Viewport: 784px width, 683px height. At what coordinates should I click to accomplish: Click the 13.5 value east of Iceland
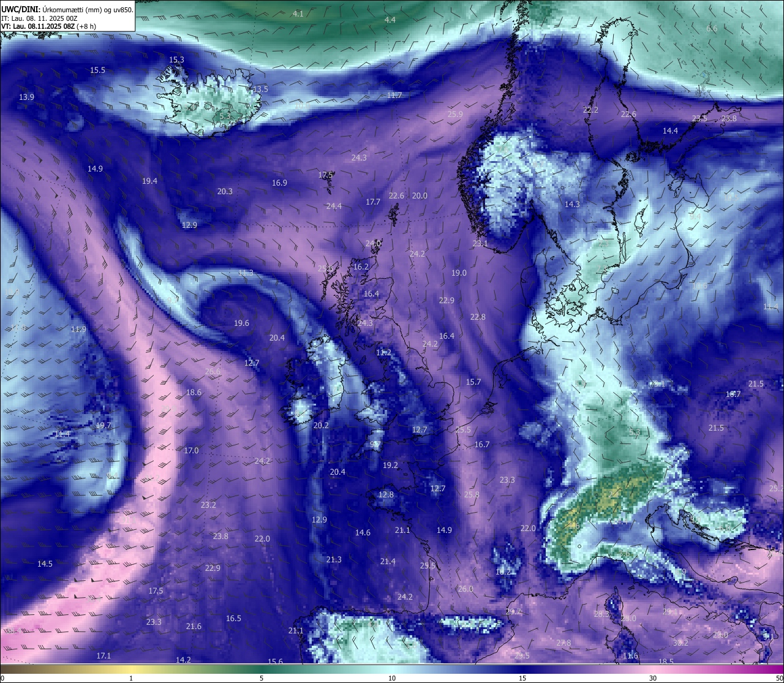coord(260,89)
